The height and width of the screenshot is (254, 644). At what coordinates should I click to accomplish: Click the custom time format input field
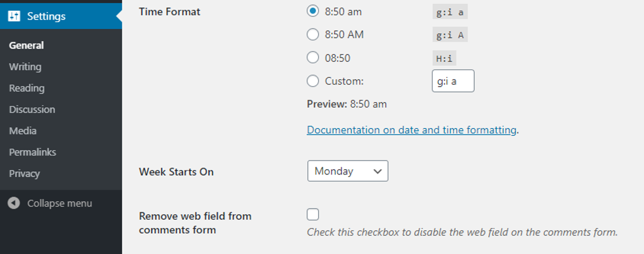453,81
